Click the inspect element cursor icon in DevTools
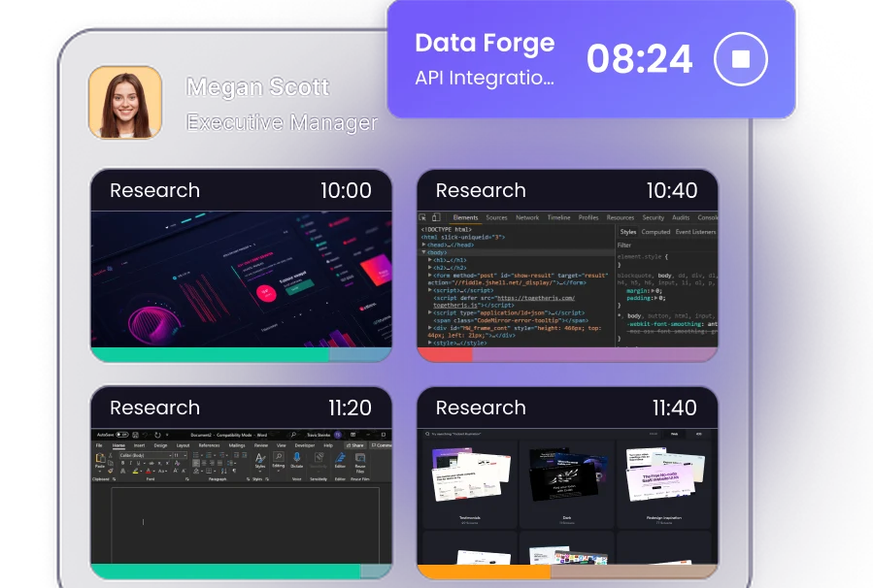Viewport: 873px width, 588px height. coord(422,217)
